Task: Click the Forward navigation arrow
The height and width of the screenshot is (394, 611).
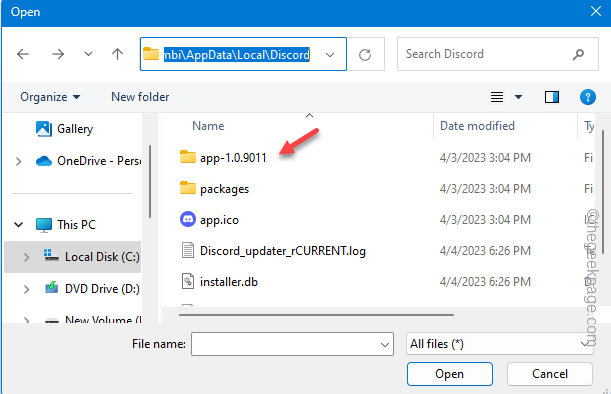Action: (x=58, y=54)
